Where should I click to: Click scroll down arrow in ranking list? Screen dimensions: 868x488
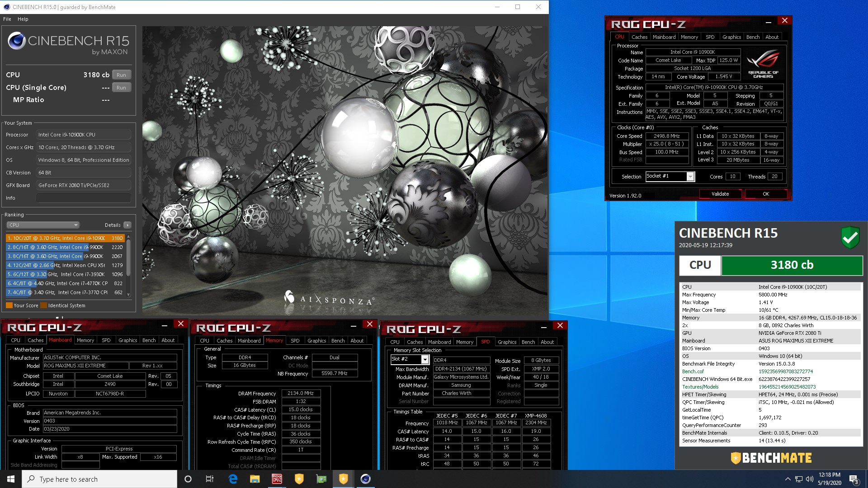(128, 294)
